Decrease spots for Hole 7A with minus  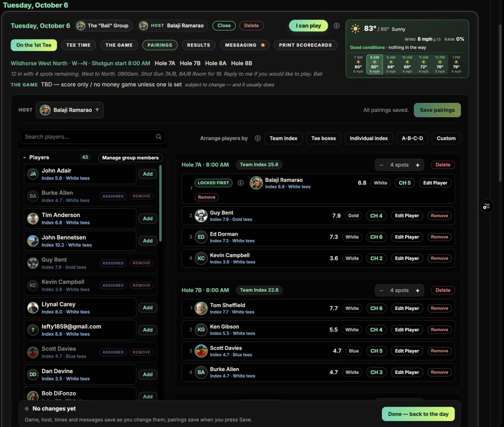pos(381,165)
